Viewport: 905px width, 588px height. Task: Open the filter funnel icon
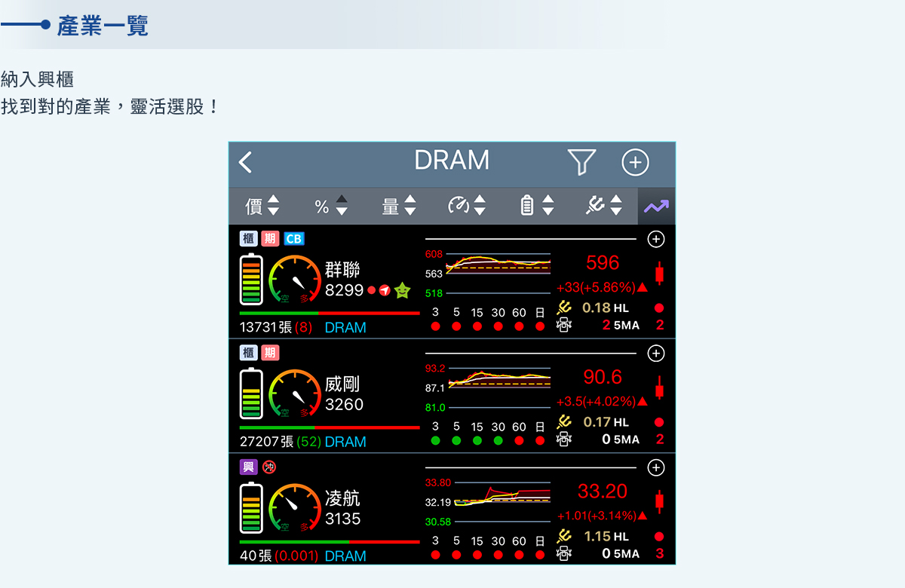coord(581,162)
